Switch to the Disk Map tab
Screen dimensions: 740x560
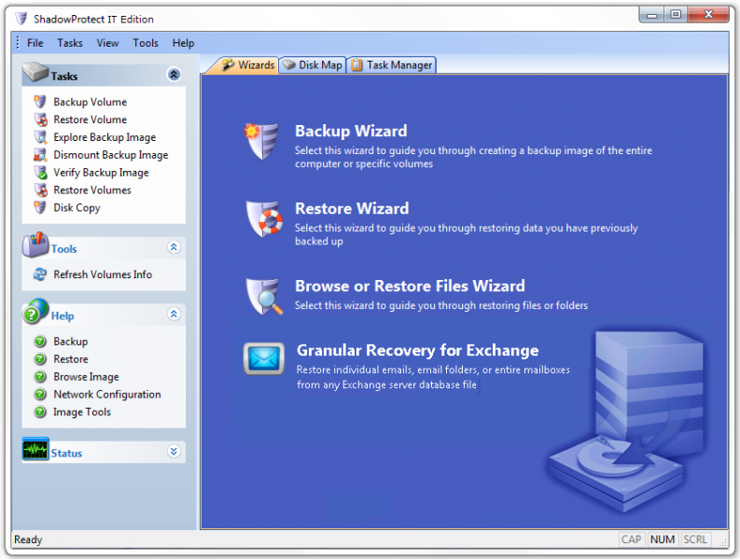(313, 65)
